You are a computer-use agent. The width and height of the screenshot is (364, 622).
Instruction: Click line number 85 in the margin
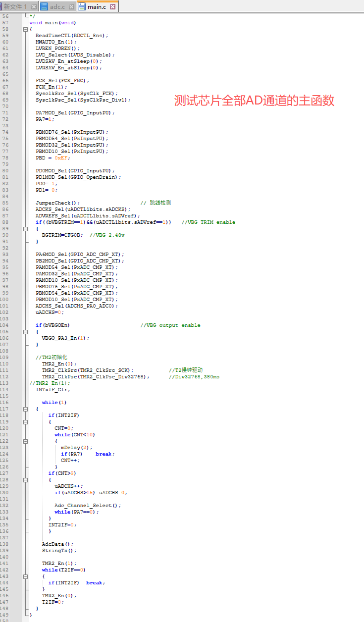pos(5,203)
